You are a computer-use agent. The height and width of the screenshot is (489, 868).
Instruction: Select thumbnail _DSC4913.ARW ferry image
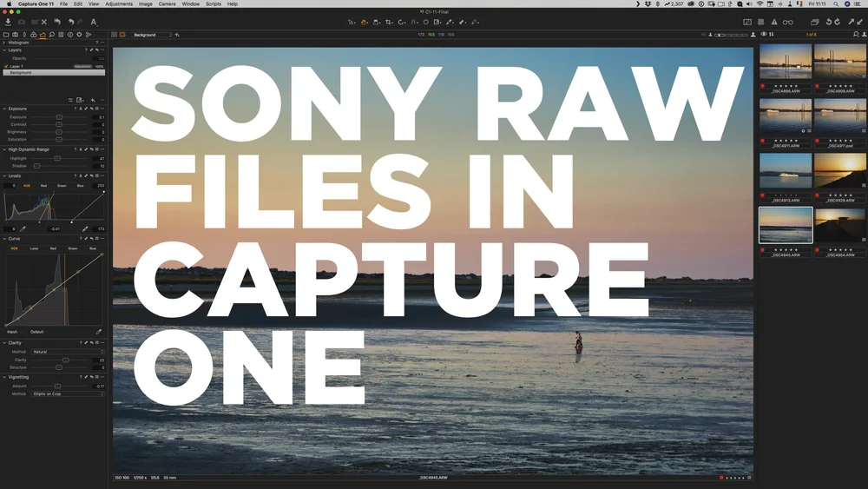(786, 171)
